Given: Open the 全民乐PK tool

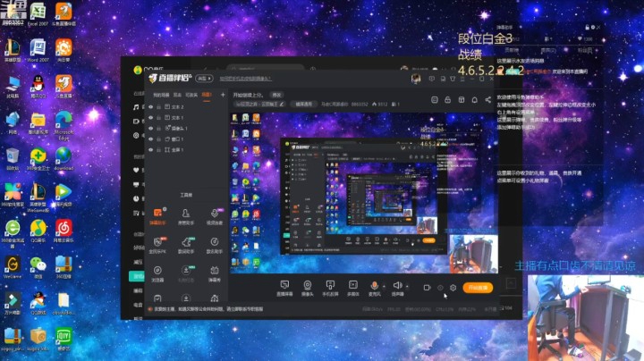Looking at the screenshot, I should [157, 245].
